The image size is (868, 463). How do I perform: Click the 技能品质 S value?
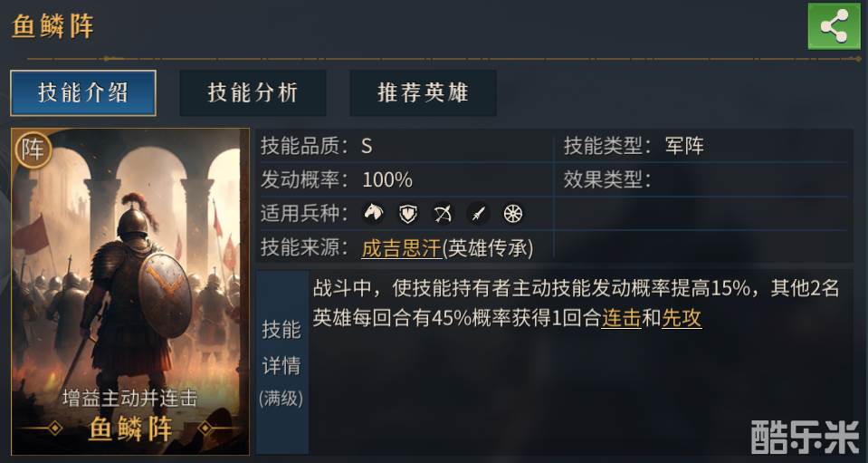coord(367,146)
